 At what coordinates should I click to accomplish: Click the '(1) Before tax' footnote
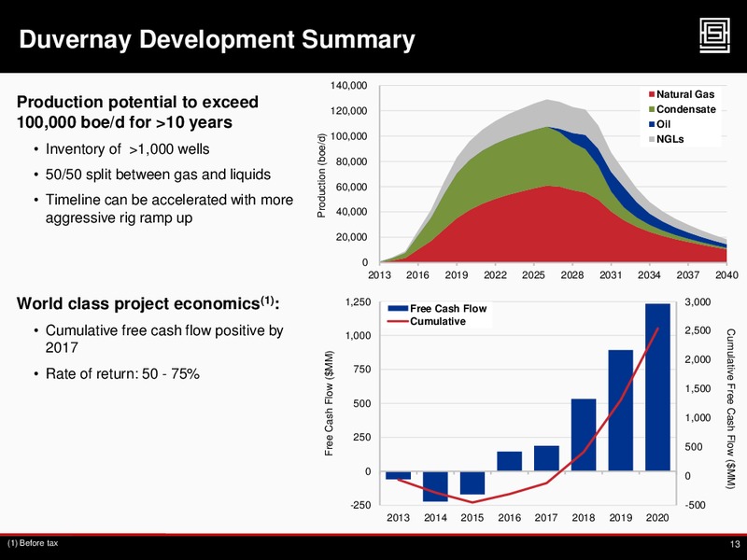[33, 543]
